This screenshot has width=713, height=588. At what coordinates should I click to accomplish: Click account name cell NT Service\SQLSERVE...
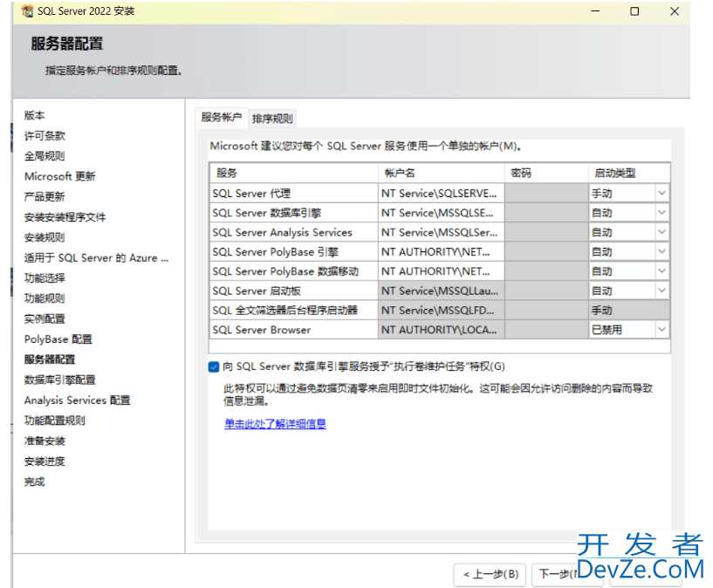click(x=441, y=193)
